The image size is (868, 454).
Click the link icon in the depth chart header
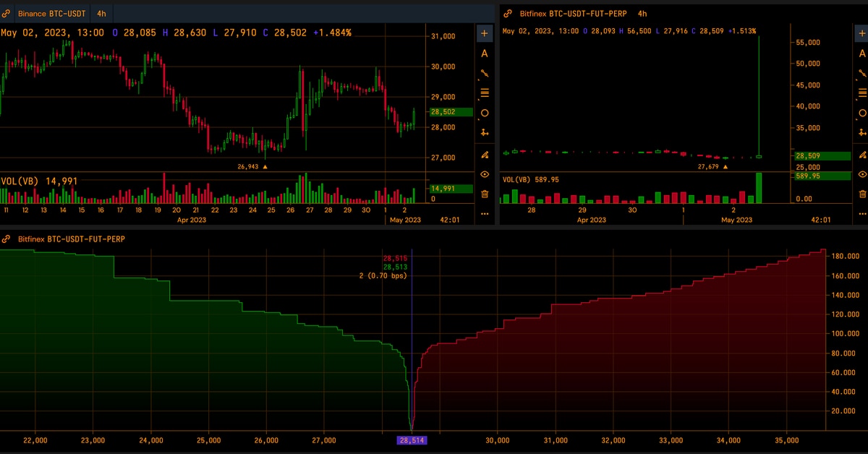(x=7, y=238)
